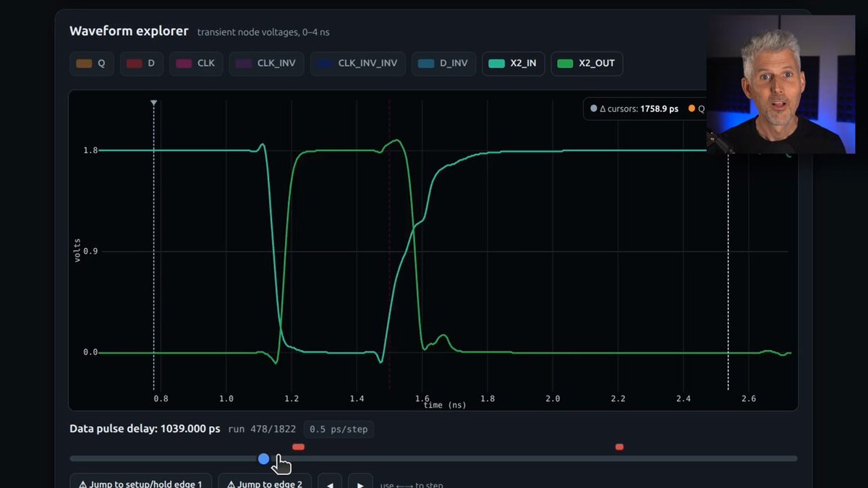Image resolution: width=868 pixels, height=488 pixels.
Task: Click the Data pulse delay 1039.000 ps label
Action: 145,429
